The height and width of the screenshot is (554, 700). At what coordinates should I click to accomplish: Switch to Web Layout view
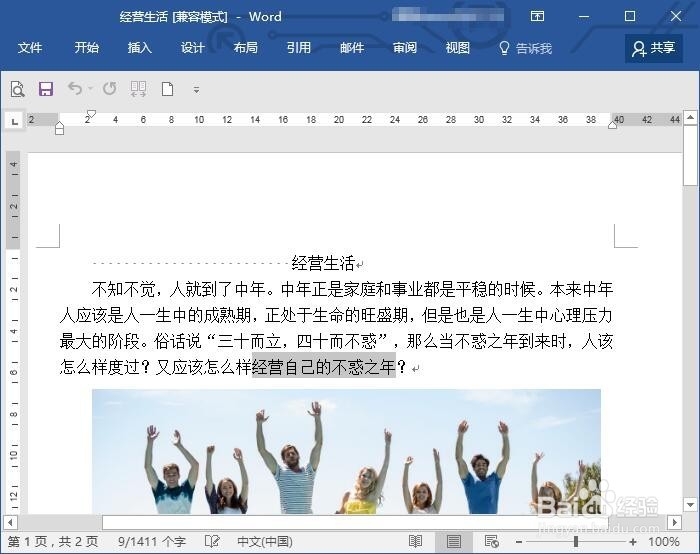tap(492, 542)
